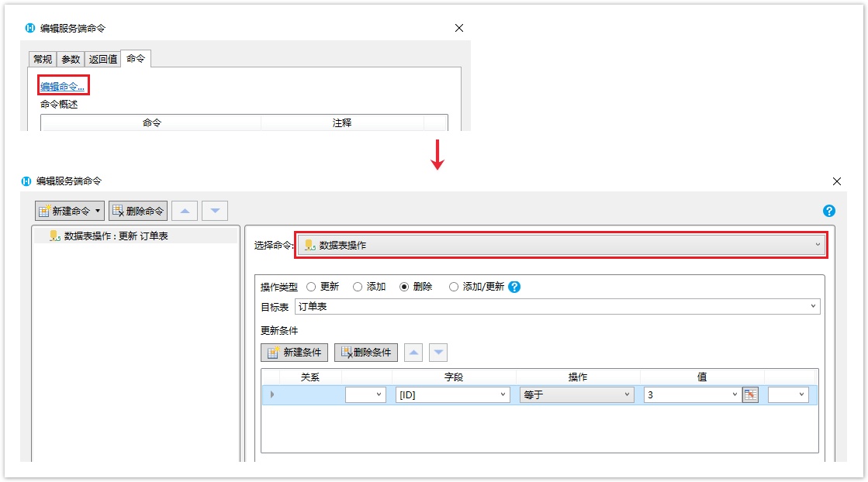Screen dimensions: 868x482
Task: Open the 选择命令 dropdown
Action: [561, 245]
